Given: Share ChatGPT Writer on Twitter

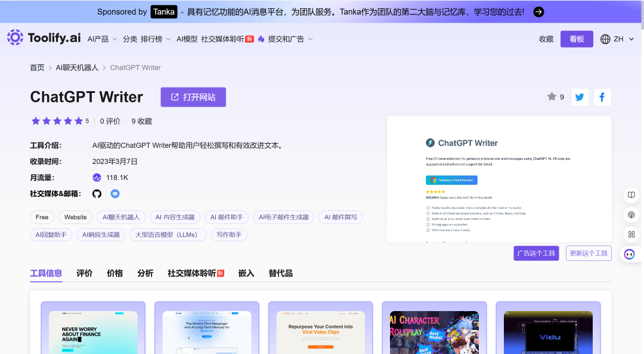Looking at the screenshot, I should pos(580,97).
